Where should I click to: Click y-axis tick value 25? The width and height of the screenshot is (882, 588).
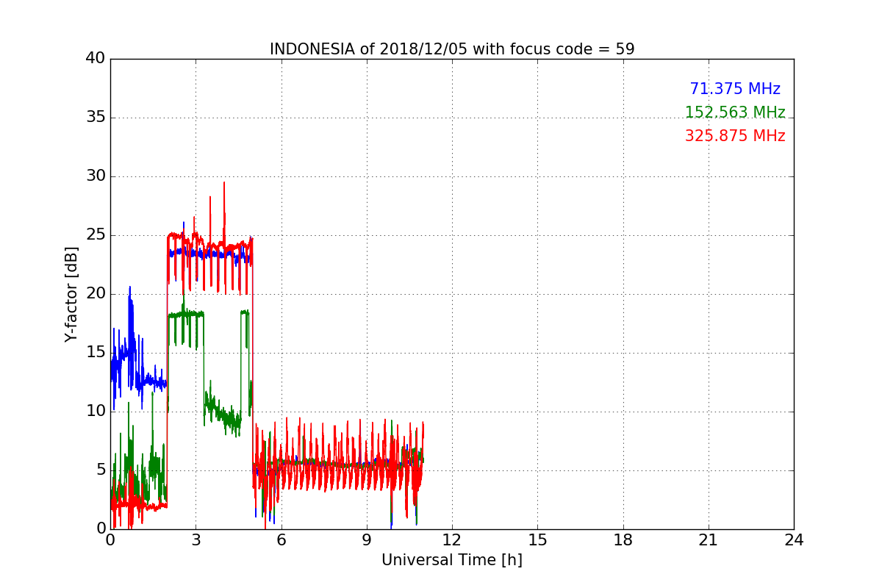(96, 235)
